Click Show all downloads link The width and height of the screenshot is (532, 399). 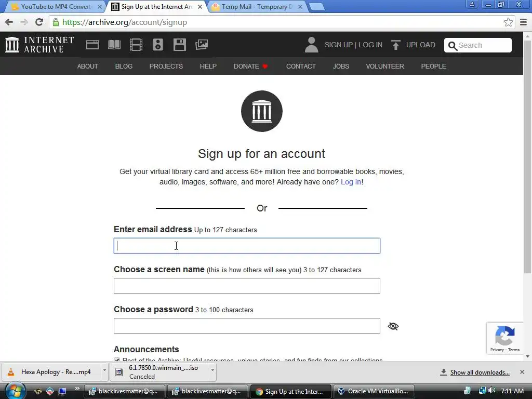[x=480, y=373]
